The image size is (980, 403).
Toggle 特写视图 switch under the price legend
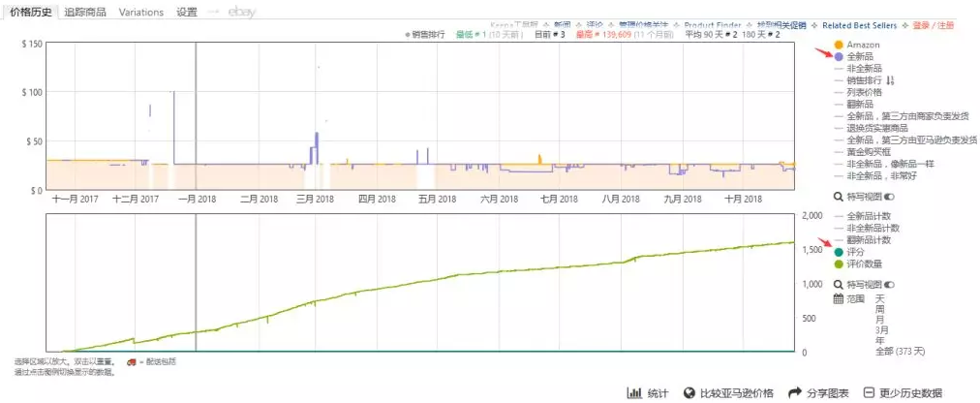pos(888,194)
